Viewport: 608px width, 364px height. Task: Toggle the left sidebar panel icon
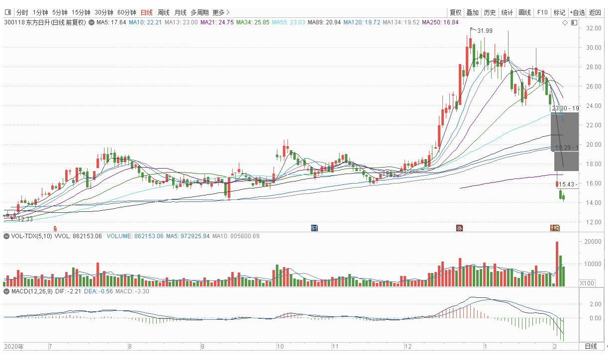[x=7, y=12]
